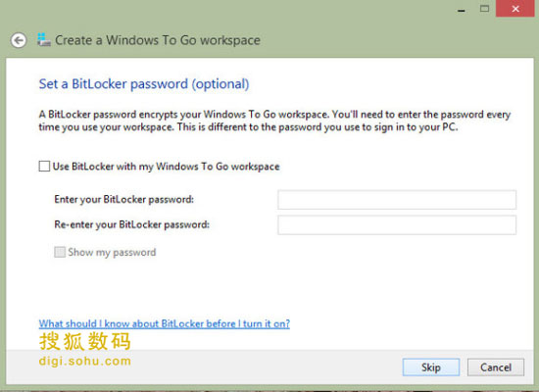Image resolution: width=539 pixels, height=392 pixels.
Task: Click the 'Re-enter your BitLocker password:' label
Action: [132, 224]
